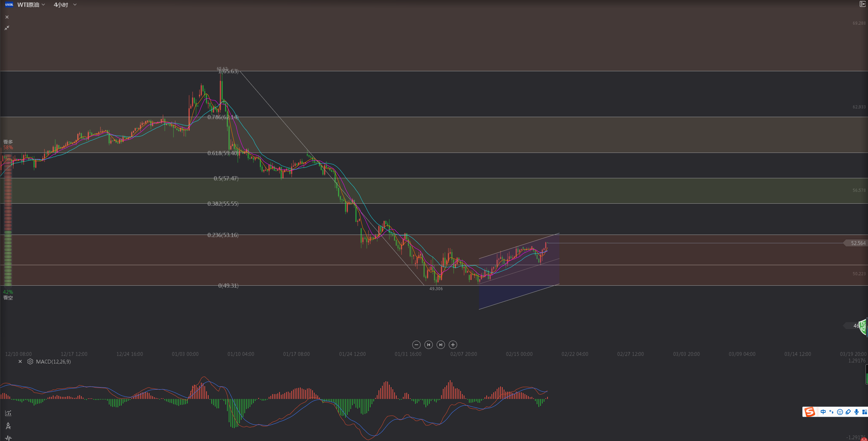Zoom in the chart with plus button
The image size is (868, 441).
[x=453, y=345]
